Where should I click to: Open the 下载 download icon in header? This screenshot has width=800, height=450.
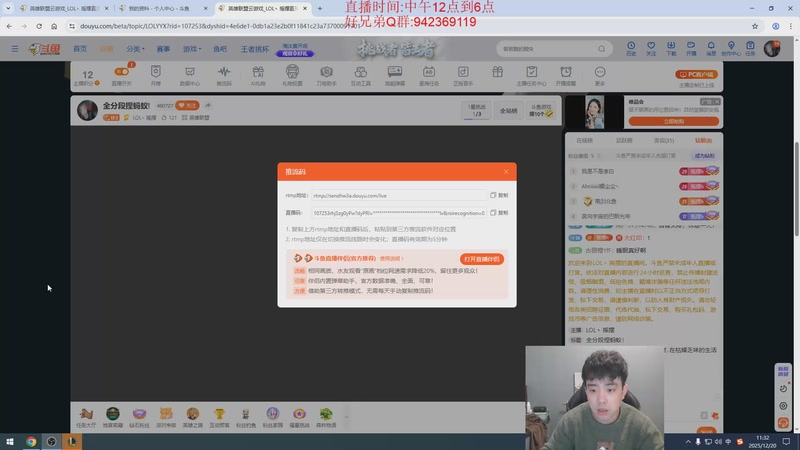pos(671,49)
